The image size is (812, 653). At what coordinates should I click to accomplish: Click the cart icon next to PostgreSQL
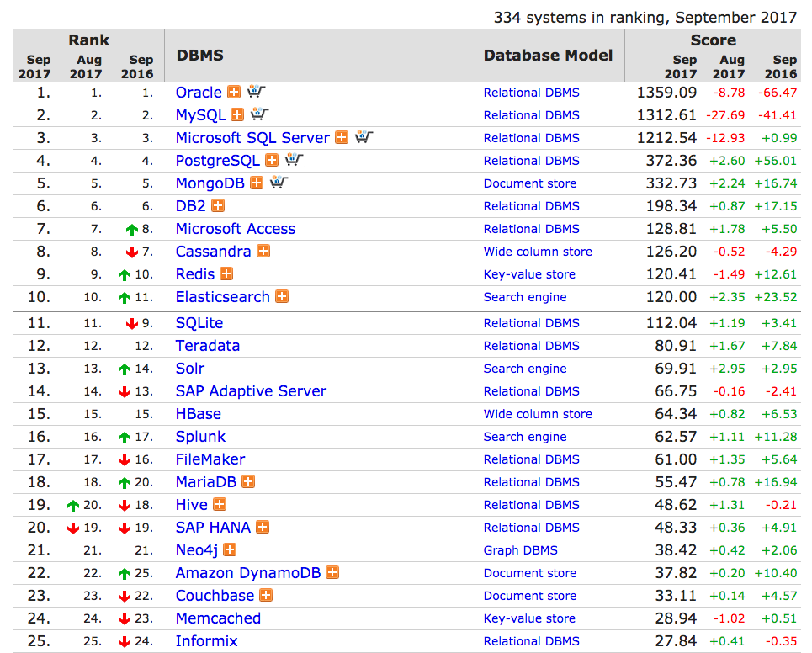tap(295, 161)
